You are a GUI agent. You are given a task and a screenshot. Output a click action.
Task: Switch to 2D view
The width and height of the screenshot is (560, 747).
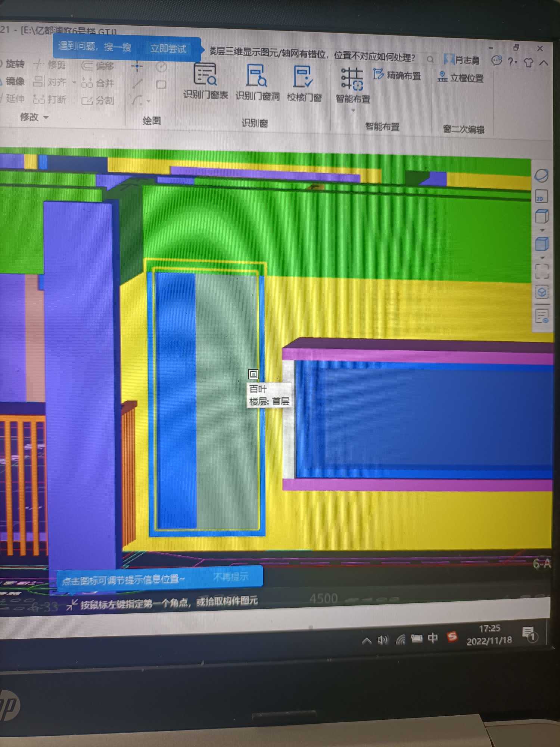click(541, 196)
